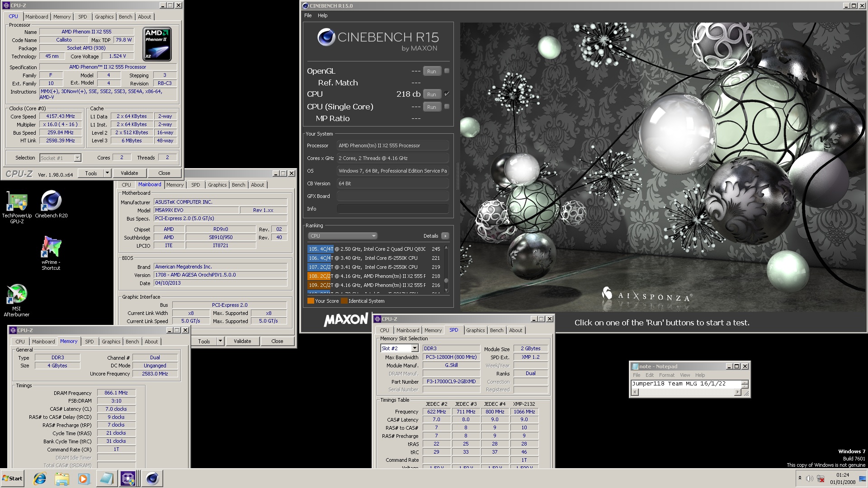Switch to Mainboard tab in top CPU-Z window
This screenshot has height=488, width=868.
point(37,17)
